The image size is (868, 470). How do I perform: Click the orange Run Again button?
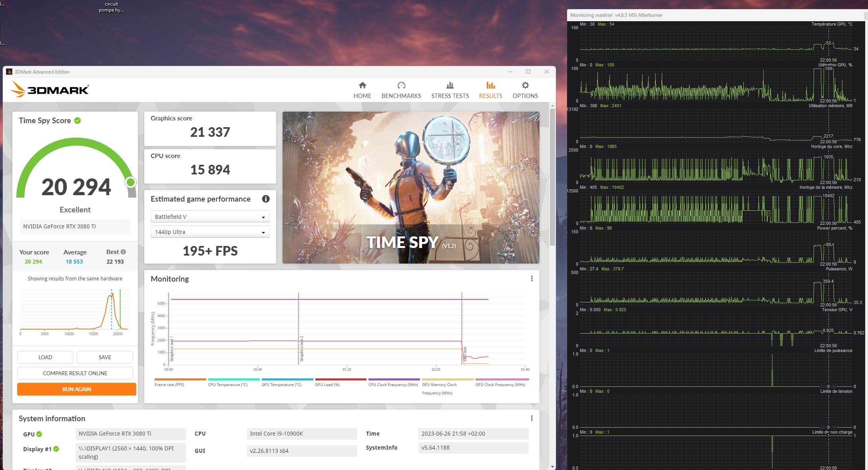[x=76, y=389]
